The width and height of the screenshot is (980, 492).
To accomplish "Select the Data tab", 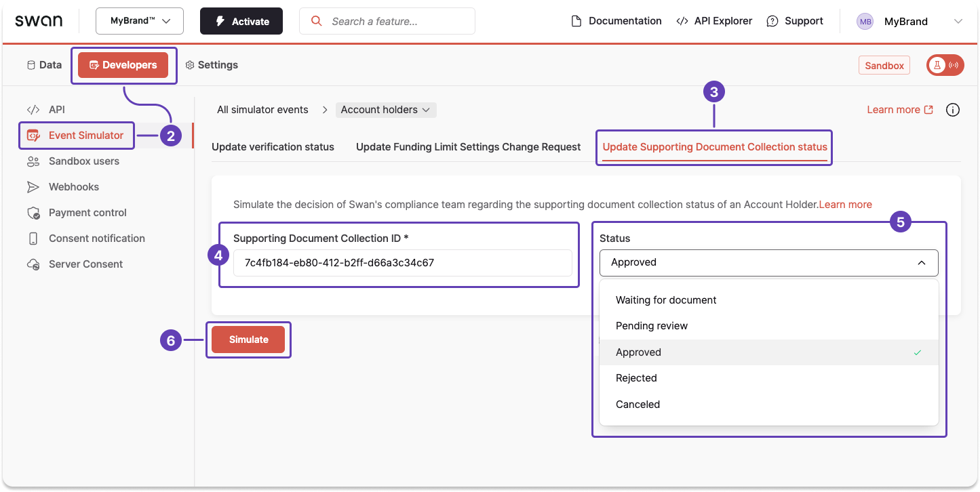I will click(44, 64).
